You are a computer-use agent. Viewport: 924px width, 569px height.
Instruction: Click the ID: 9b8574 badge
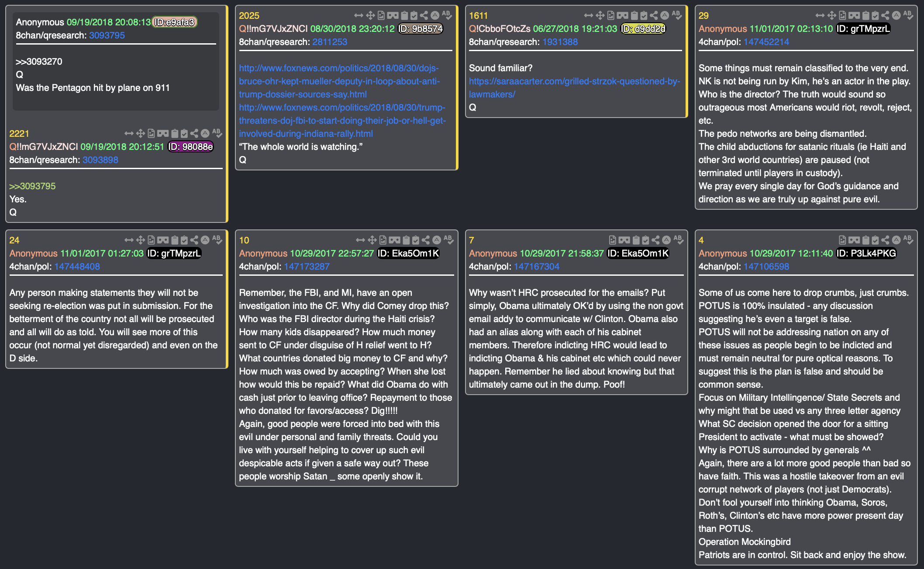tap(421, 29)
